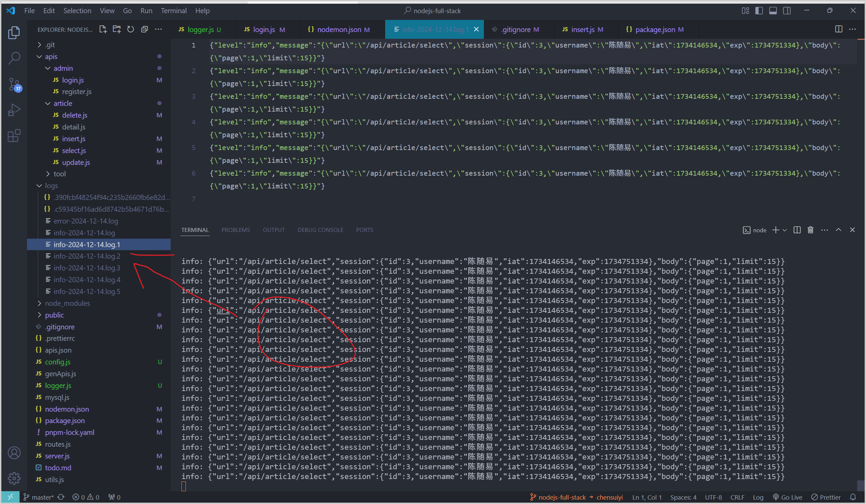Open the terminal launch profile dropdown arrow
Image resolution: width=866 pixels, height=504 pixels.
(784, 230)
